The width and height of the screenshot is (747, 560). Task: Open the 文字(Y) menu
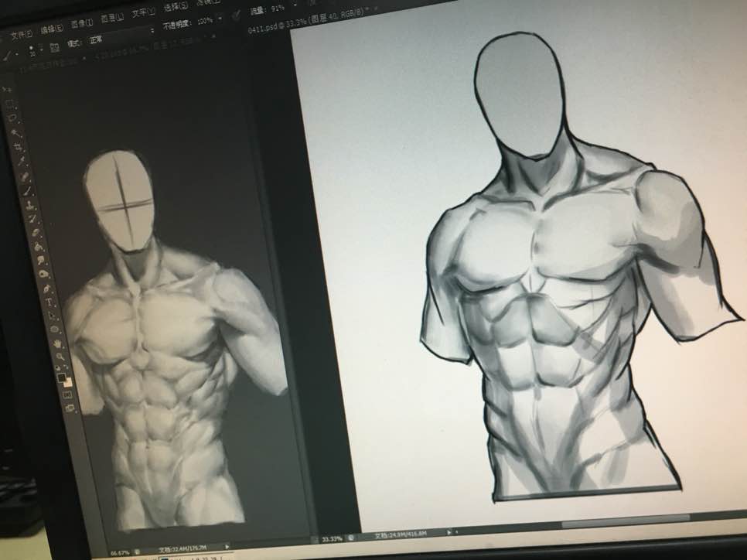point(143,12)
